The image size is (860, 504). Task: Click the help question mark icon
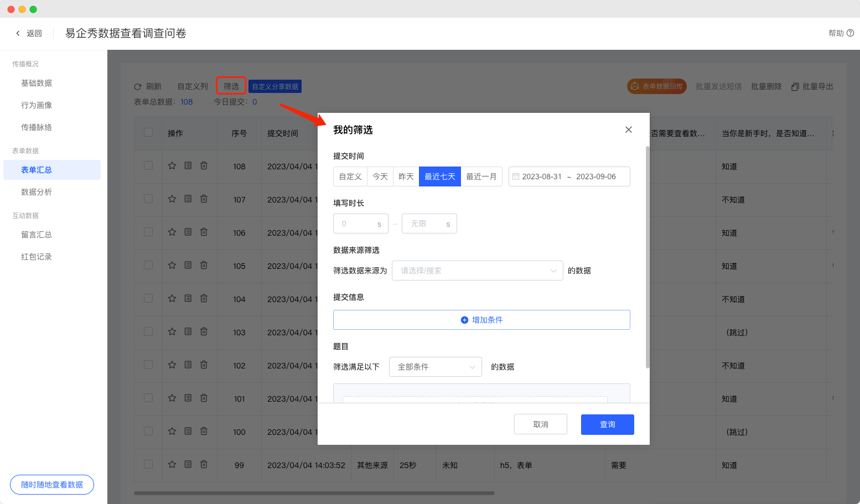pos(850,33)
